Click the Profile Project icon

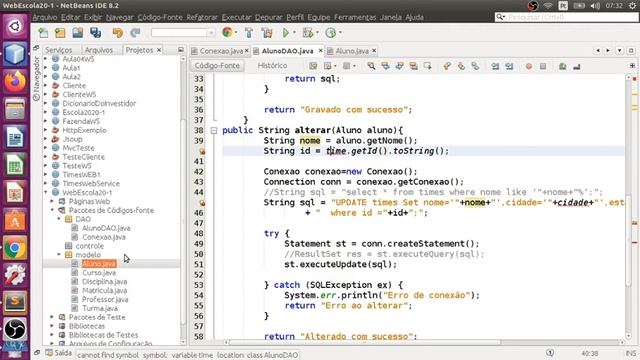pyautogui.click(x=331, y=33)
